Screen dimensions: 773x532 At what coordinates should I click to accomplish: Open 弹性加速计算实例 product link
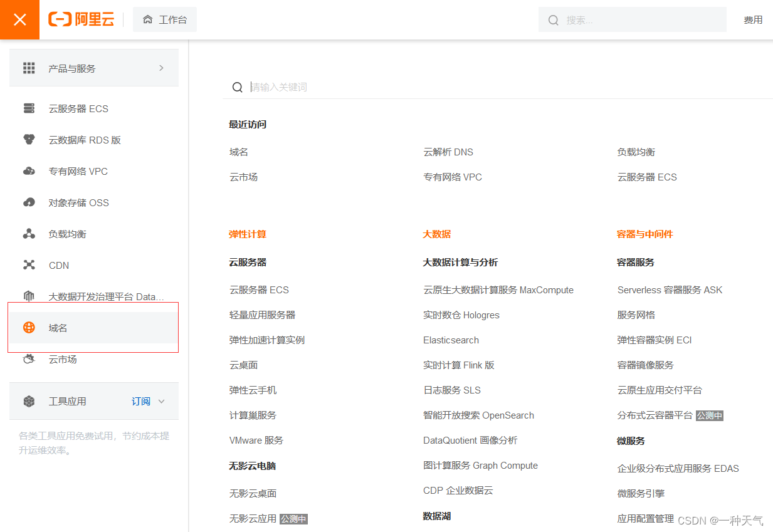(x=267, y=340)
